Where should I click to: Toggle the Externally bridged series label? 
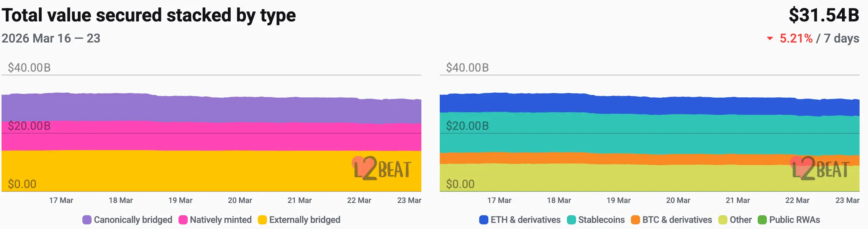(x=305, y=220)
